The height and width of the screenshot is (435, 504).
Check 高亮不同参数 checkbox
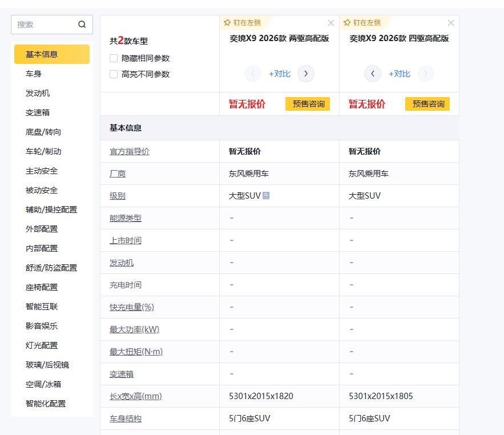click(114, 74)
